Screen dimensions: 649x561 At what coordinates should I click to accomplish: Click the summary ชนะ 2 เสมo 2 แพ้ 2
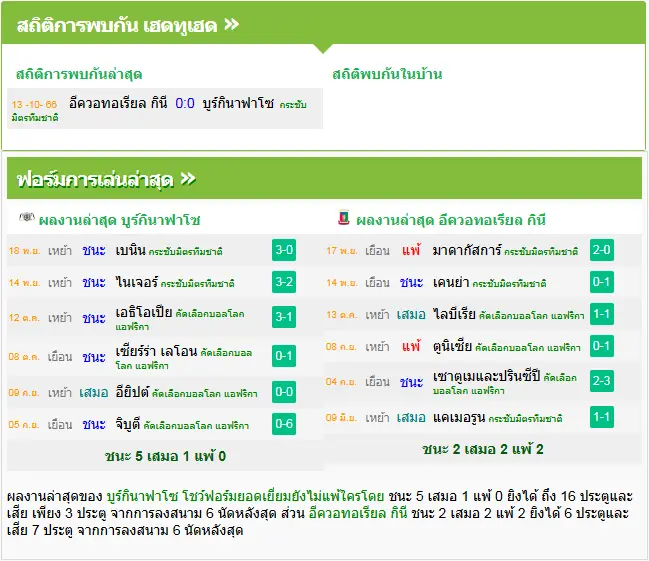[x=483, y=449]
